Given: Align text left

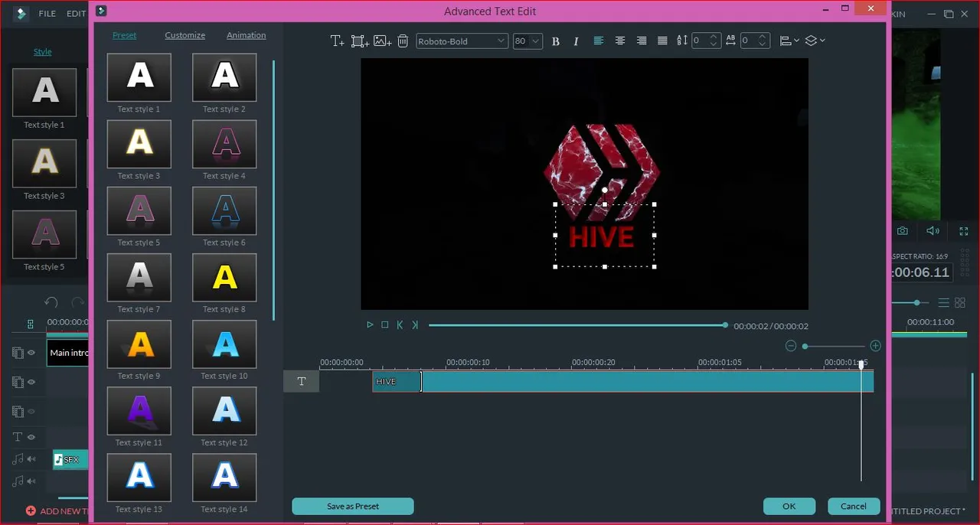Looking at the screenshot, I should [x=599, y=41].
